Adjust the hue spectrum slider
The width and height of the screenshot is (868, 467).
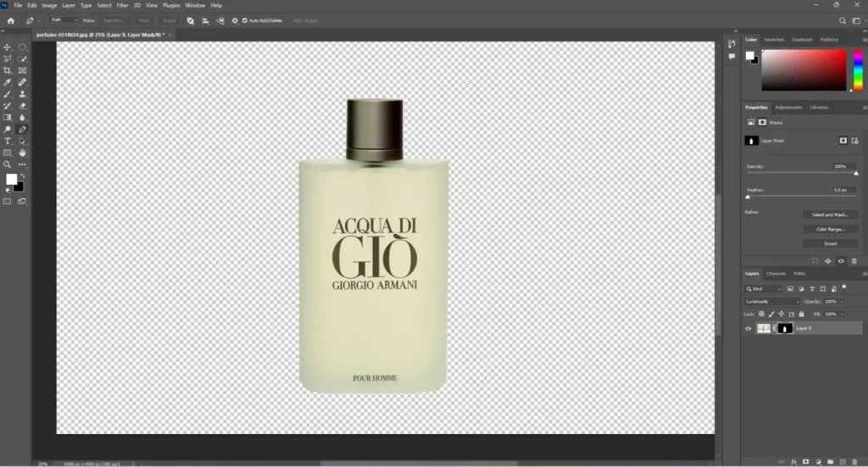858,69
